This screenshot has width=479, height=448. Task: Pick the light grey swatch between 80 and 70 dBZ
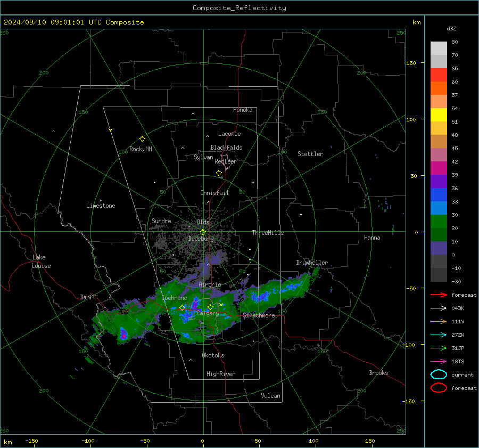point(439,48)
